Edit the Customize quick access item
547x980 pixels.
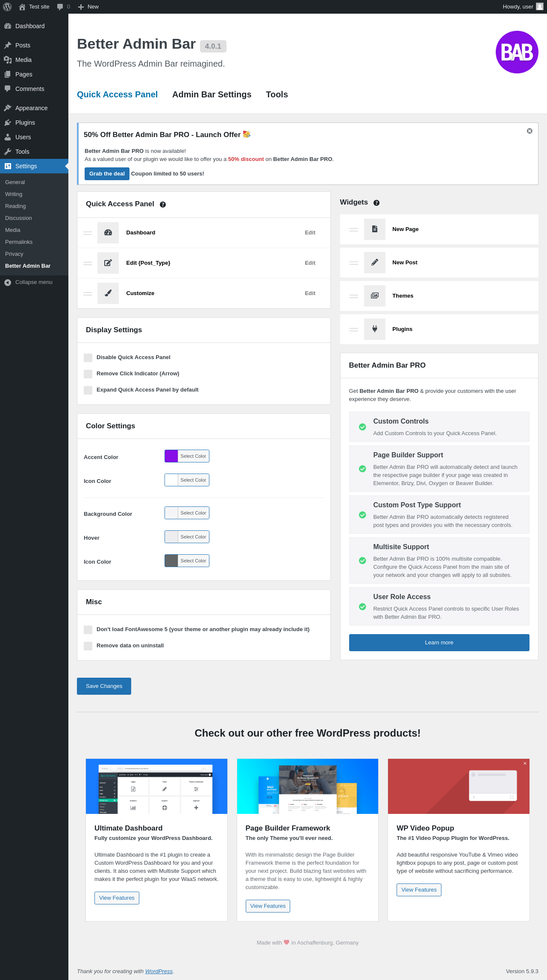[x=310, y=293]
